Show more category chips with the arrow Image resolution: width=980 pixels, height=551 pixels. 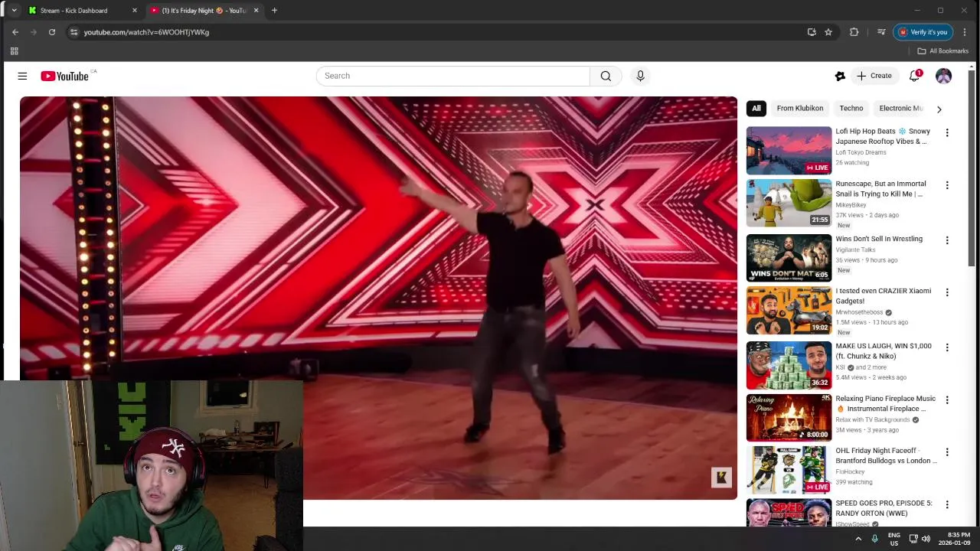tap(939, 109)
